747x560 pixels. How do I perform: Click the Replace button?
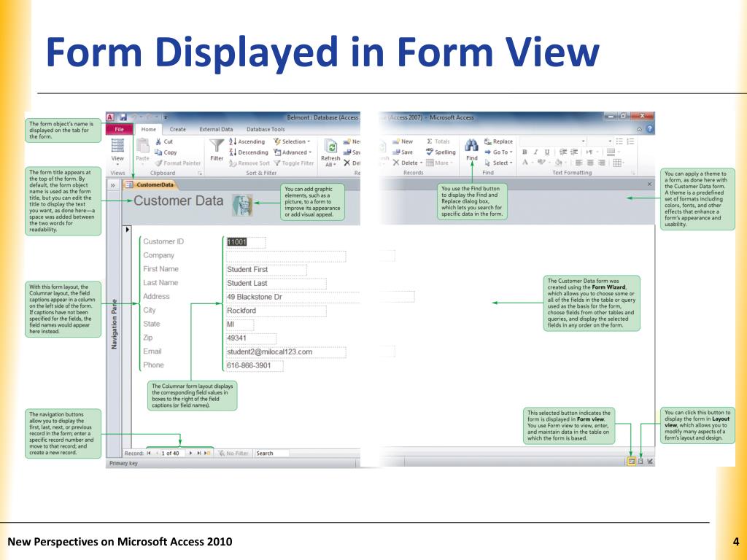[498, 141]
